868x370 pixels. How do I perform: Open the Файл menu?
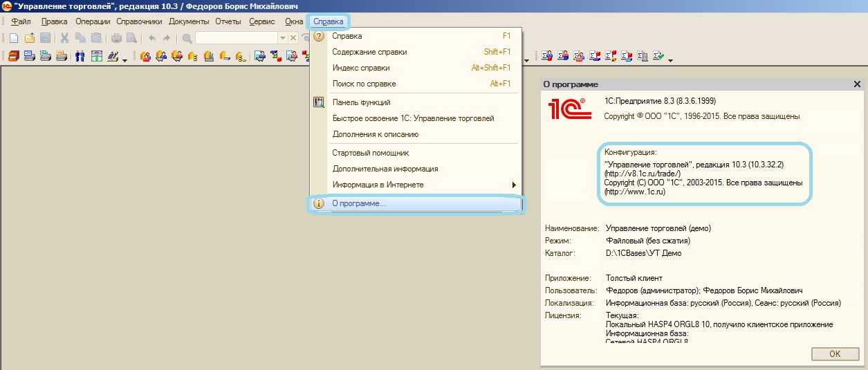[21, 21]
